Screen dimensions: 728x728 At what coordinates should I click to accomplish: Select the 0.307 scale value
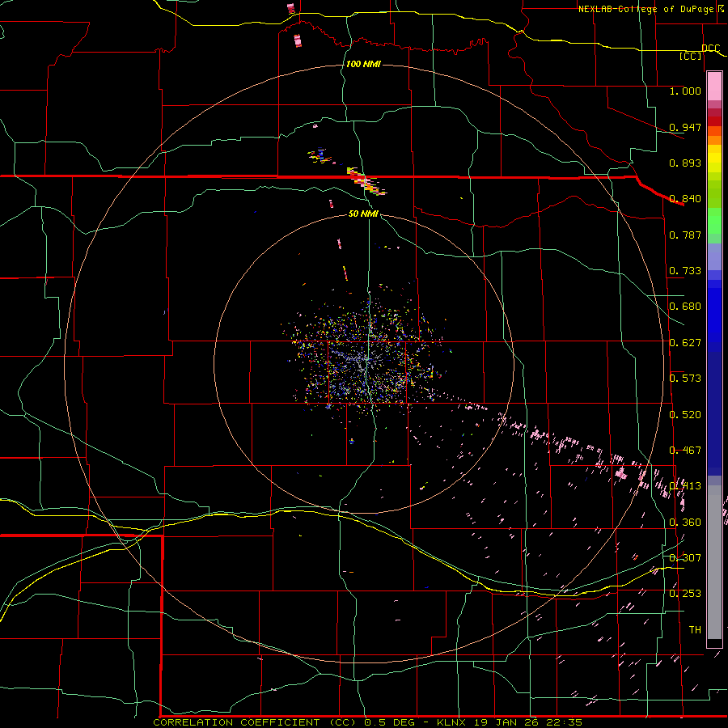coord(685,558)
